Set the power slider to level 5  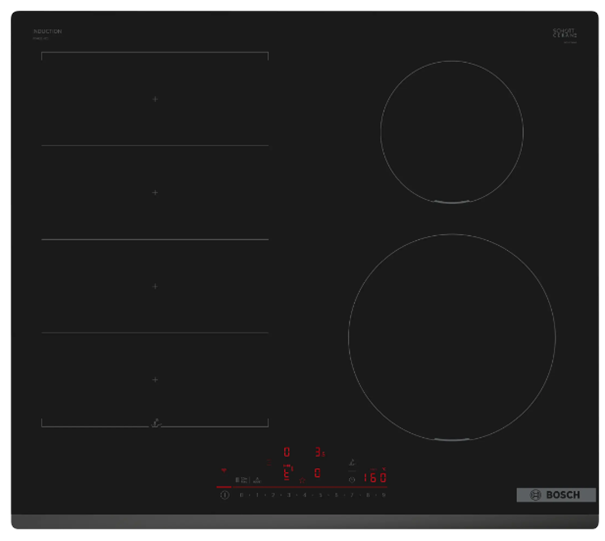coord(320,494)
